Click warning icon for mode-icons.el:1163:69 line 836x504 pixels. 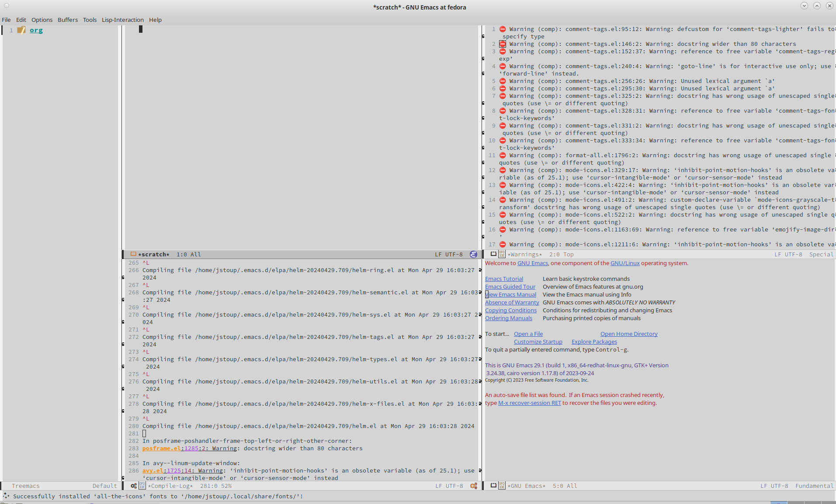click(503, 229)
